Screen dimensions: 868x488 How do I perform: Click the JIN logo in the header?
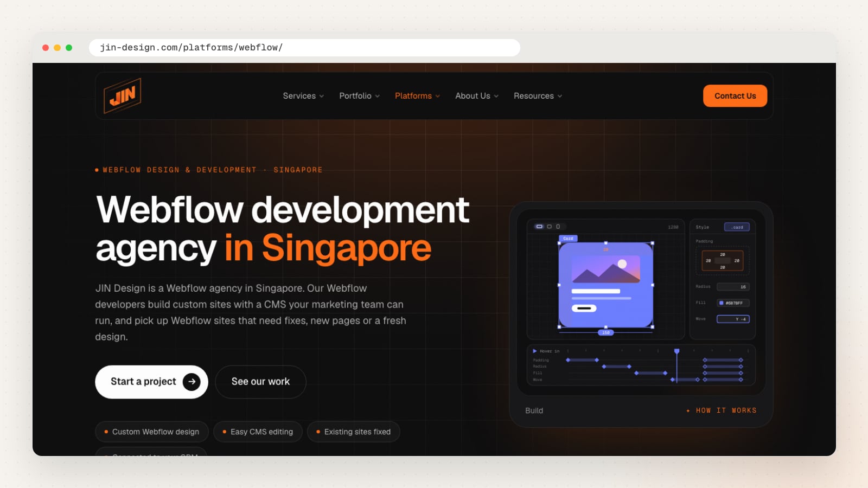(x=123, y=95)
